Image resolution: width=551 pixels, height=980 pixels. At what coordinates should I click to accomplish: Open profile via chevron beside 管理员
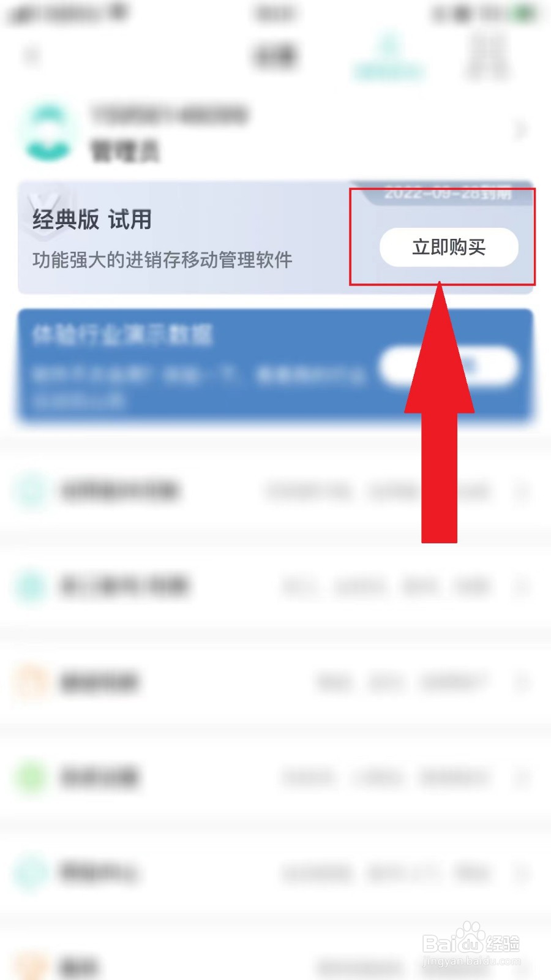tap(521, 130)
